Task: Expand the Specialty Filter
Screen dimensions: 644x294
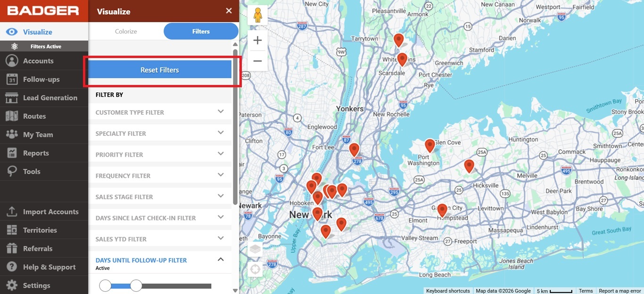Action: [x=160, y=134]
